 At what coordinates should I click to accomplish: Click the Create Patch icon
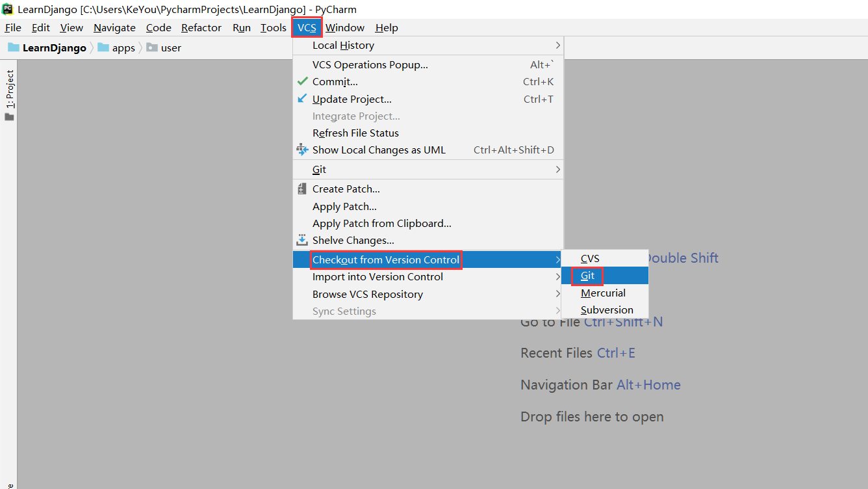pos(302,189)
